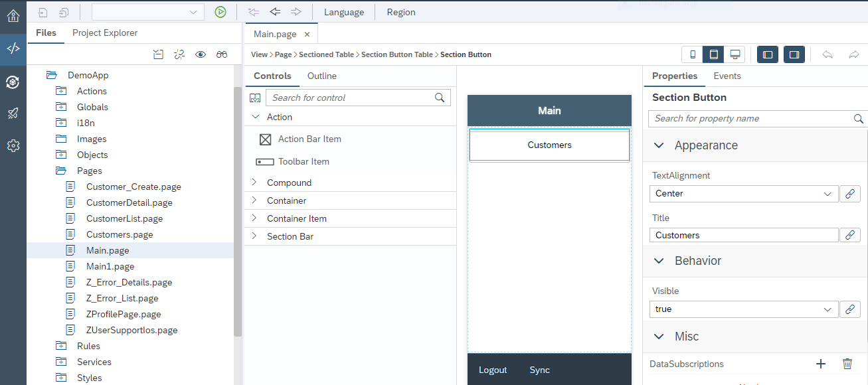Toggle the left panel visibility button

(x=768, y=54)
